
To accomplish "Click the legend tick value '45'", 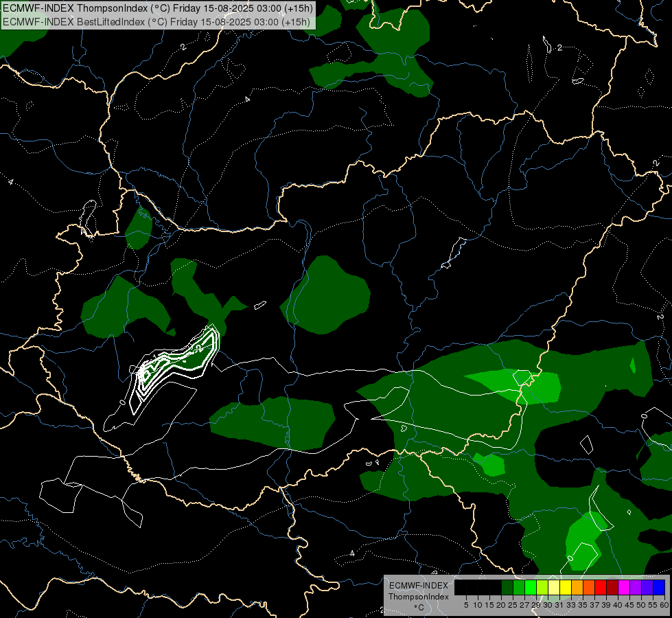I will click(629, 605).
